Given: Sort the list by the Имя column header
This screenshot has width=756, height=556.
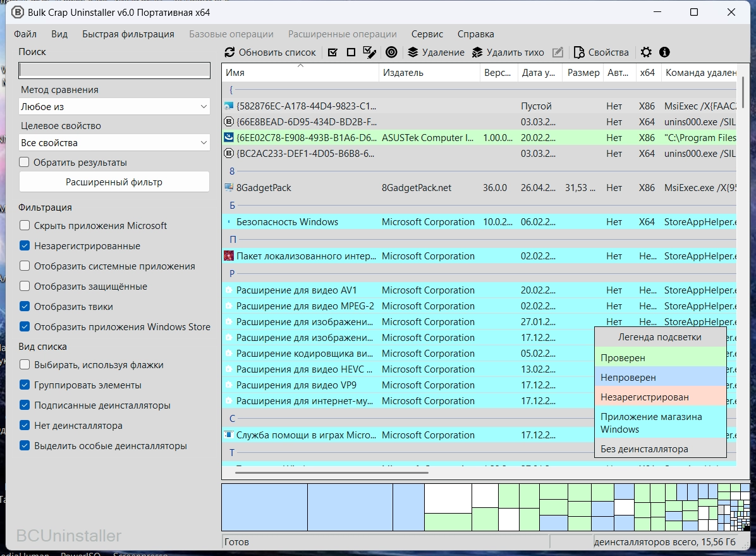Looking at the screenshot, I should tap(300, 73).
